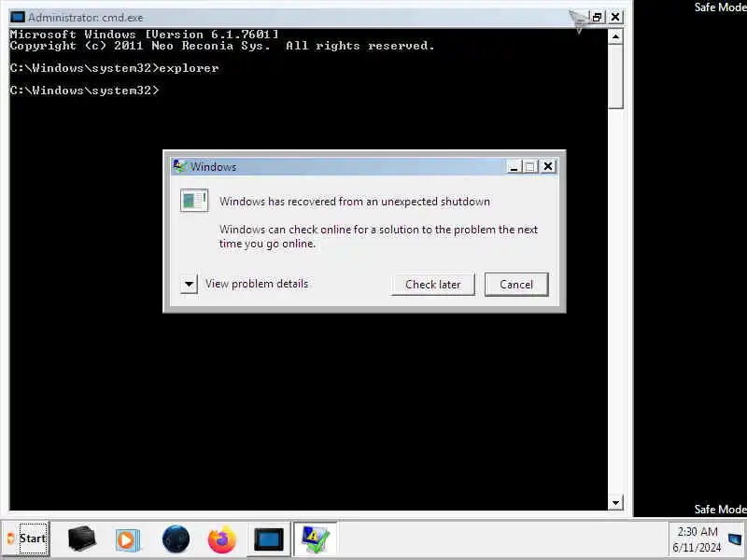747x560 pixels.
Task: Click the date 6/11/2024 in tray
Action: coord(697,548)
